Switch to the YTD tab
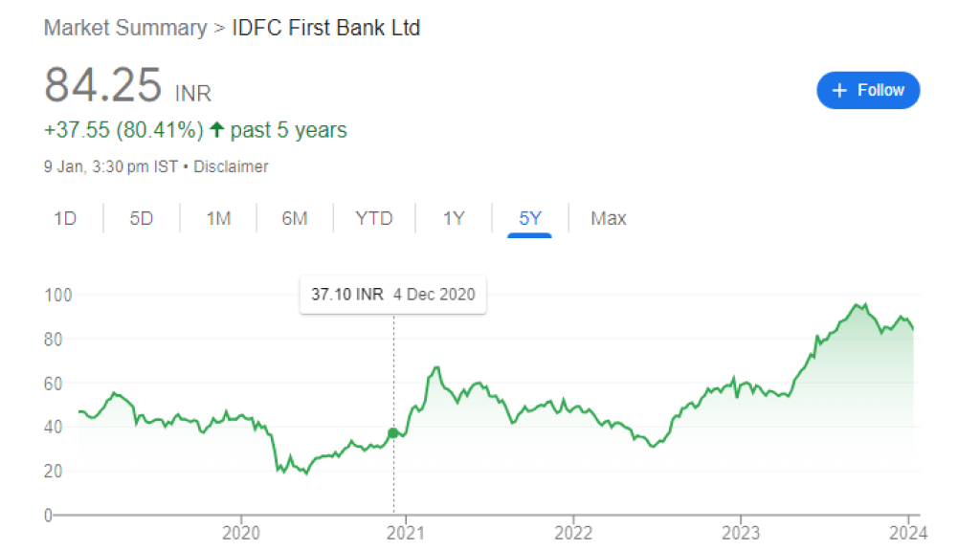This screenshot has width=980, height=551. pos(374,218)
